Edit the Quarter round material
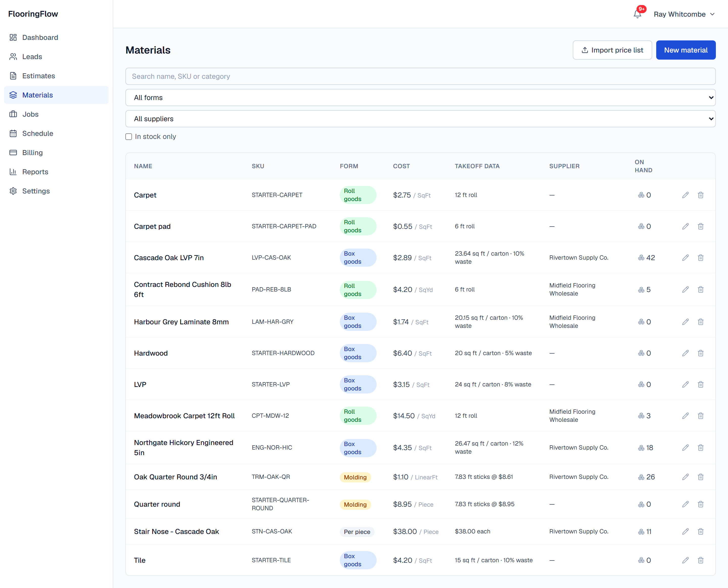The width and height of the screenshot is (728, 588). (x=685, y=504)
